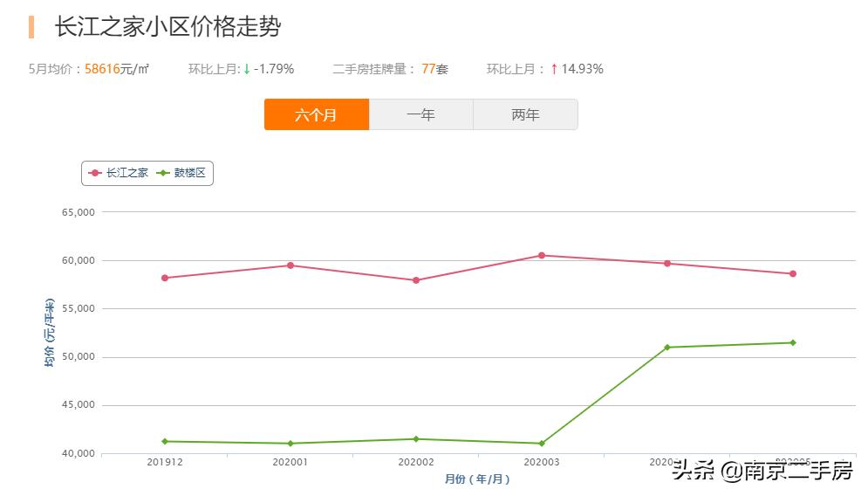The height and width of the screenshot is (496, 868).
Task: Click the 长江之家 202002 data point
Action: [x=416, y=280]
